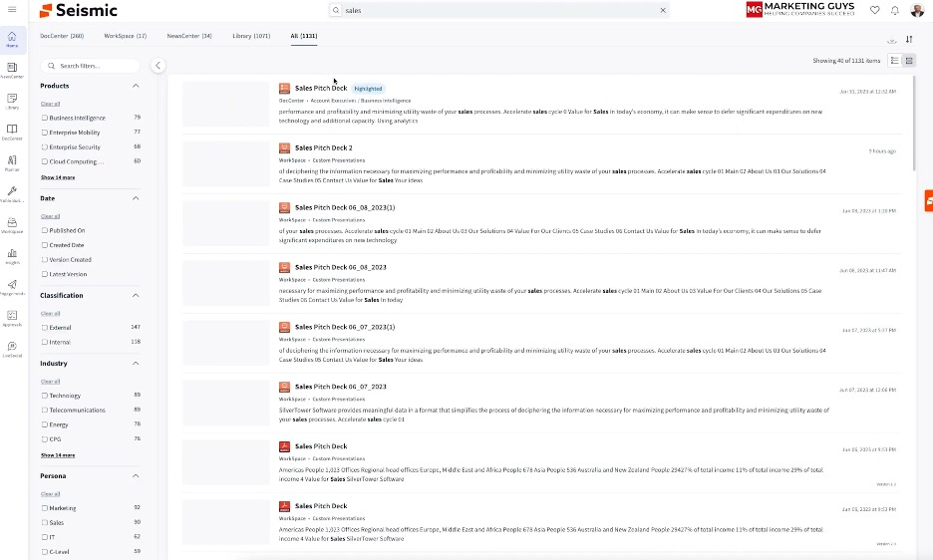Open the hamburger menu icon

(12, 10)
